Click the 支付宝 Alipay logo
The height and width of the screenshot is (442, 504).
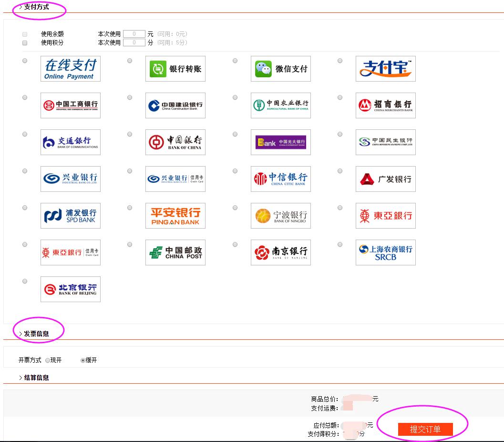[x=385, y=69]
